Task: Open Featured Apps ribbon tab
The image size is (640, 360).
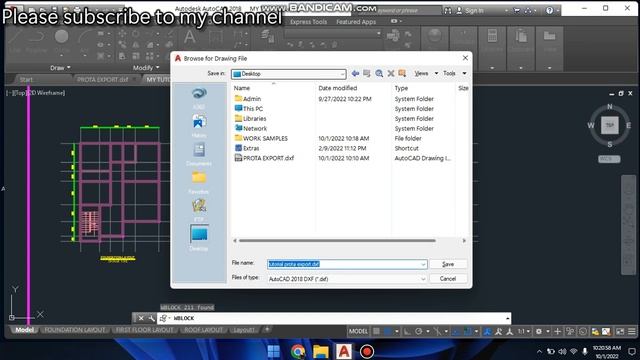Action: click(356, 22)
